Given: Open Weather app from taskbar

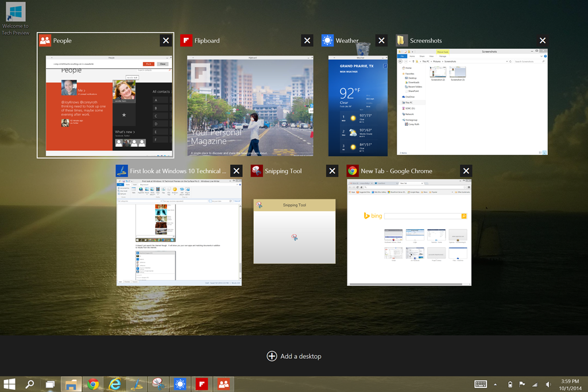Looking at the screenshot, I should [180, 384].
